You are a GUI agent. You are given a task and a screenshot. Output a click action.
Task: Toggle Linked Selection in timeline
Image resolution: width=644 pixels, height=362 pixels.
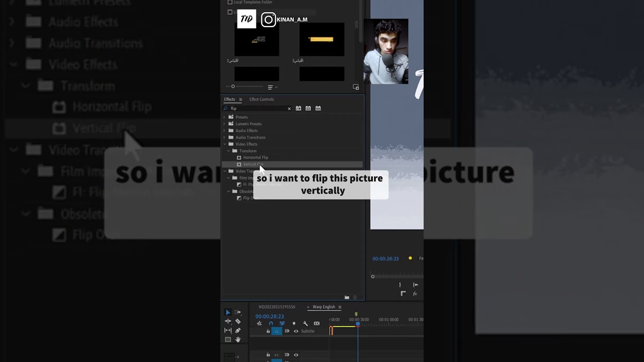point(282,323)
